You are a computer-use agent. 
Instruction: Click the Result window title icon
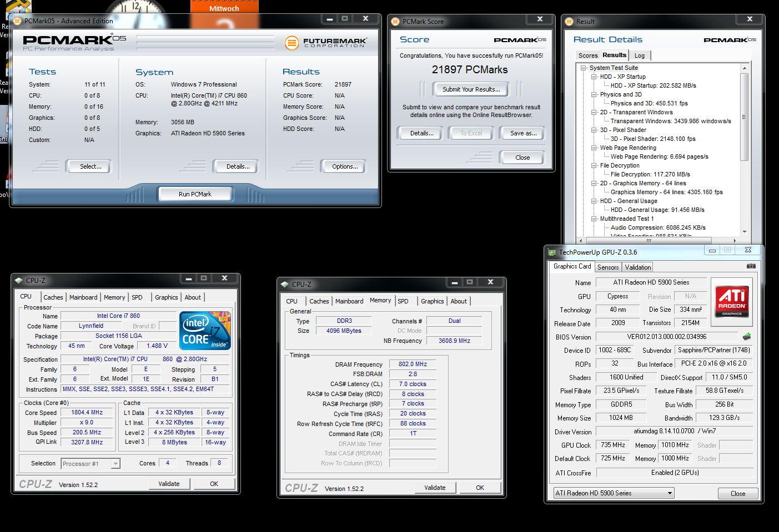[569, 21]
